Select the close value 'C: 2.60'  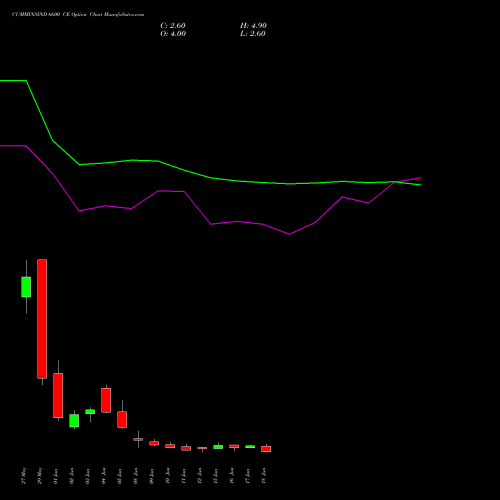173,26
